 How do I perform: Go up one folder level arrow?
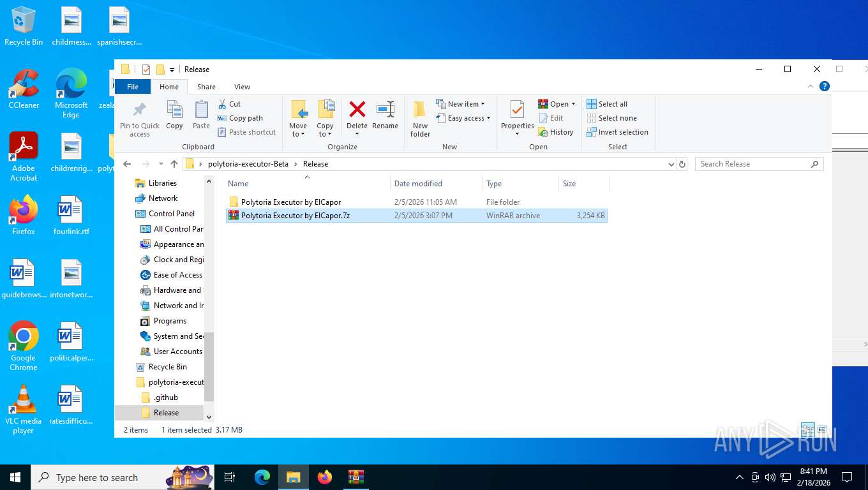pos(174,164)
